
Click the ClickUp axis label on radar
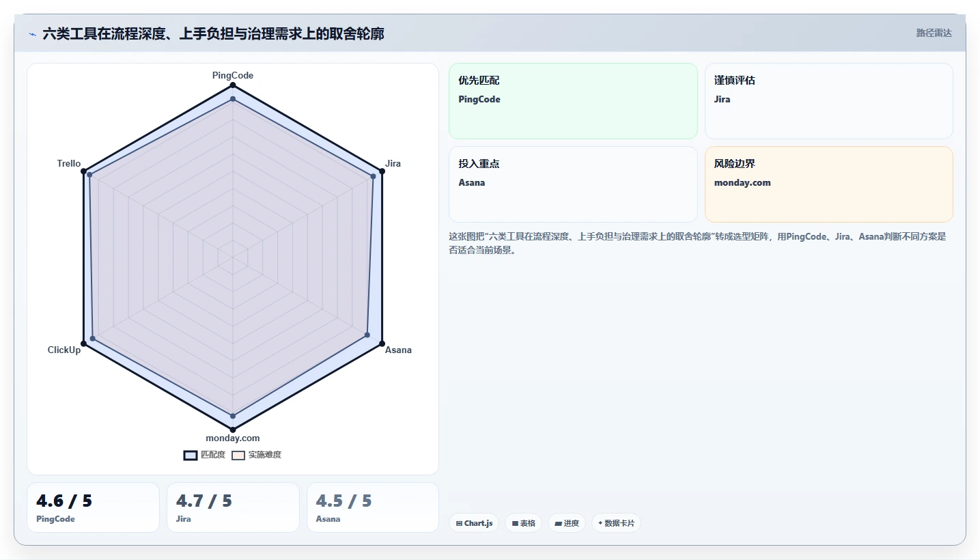[64, 350]
